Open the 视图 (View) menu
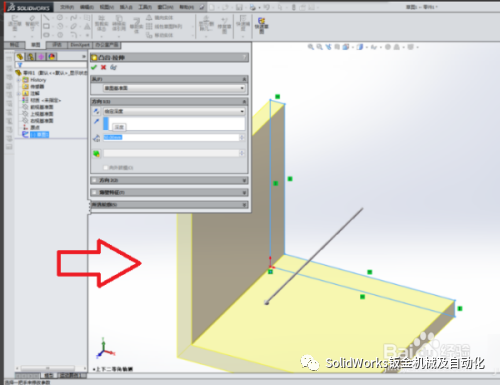This screenshot has height=385, width=500. point(107,7)
